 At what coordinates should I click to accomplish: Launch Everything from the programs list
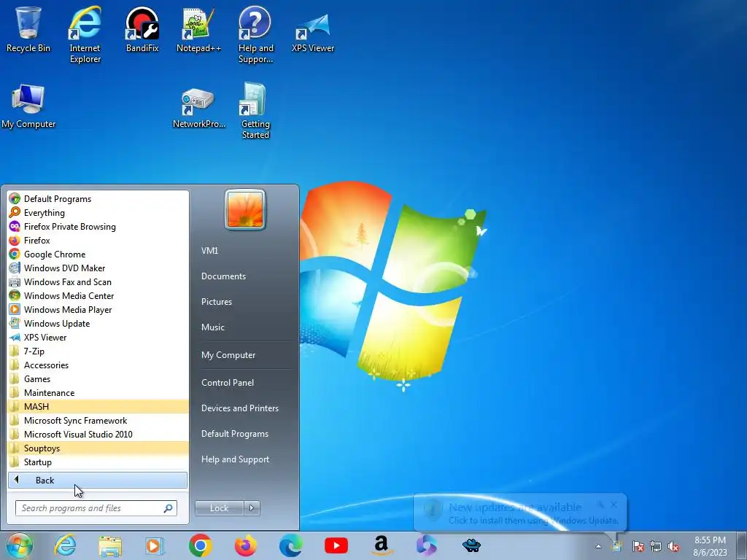[x=98, y=212]
